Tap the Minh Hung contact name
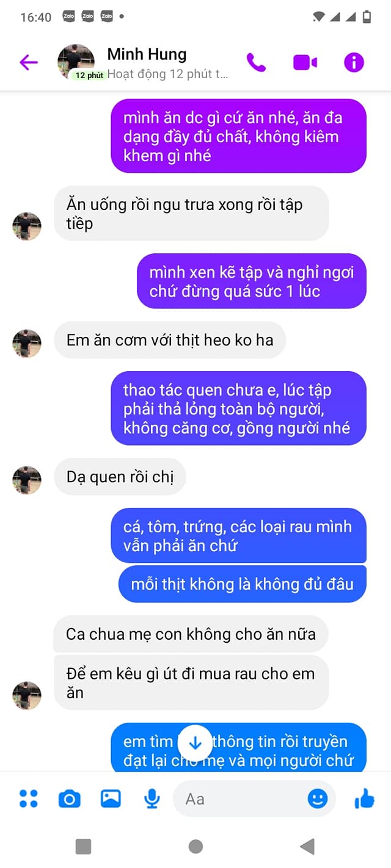Screen dimensions: 391x868 pyautogui.click(x=147, y=54)
